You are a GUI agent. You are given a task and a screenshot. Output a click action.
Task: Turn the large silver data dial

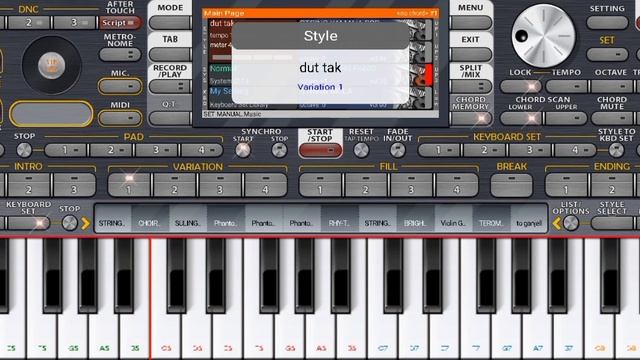(543, 36)
